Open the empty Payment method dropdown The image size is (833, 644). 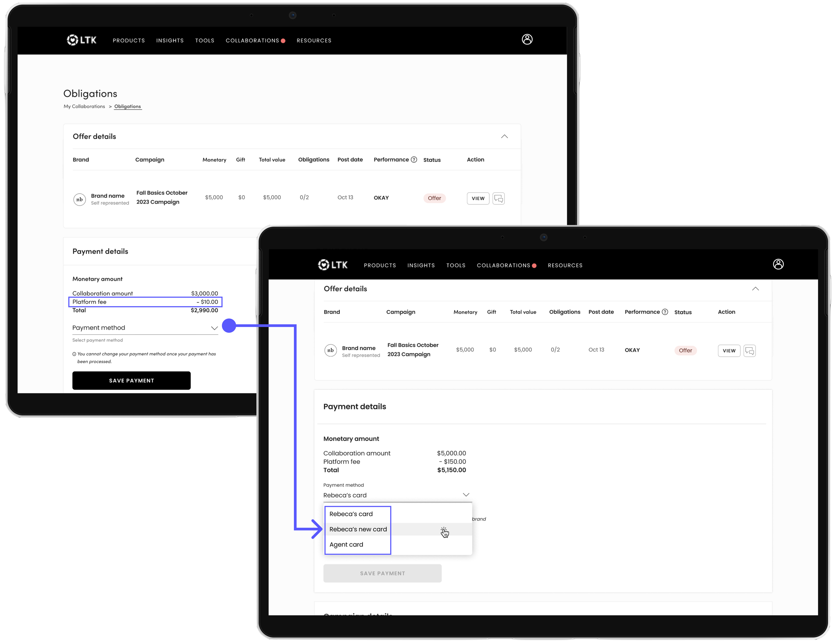145,328
